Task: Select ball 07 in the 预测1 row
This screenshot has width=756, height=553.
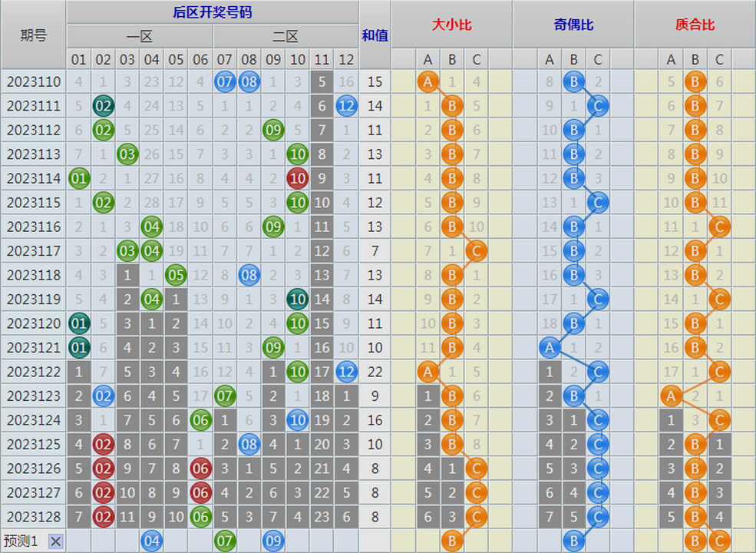Action: (x=225, y=541)
